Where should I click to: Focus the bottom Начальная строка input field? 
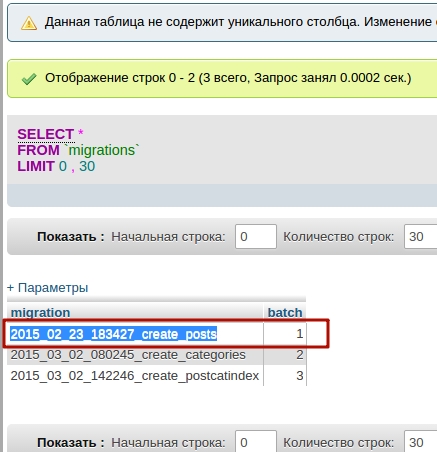click(x=256, y=441)
